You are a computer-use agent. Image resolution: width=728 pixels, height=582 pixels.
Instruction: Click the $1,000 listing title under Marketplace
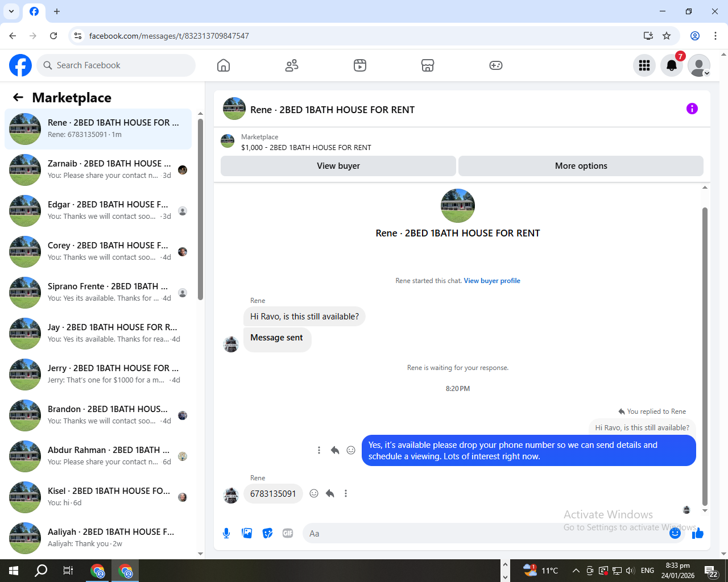(306, 147)
